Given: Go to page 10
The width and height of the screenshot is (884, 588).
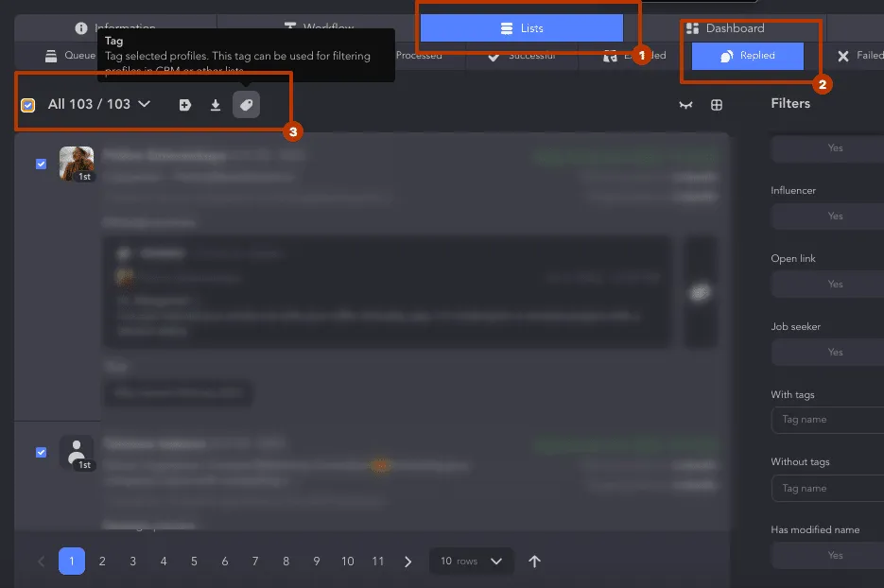Looking at the screenshot, I should pos(347,561).
